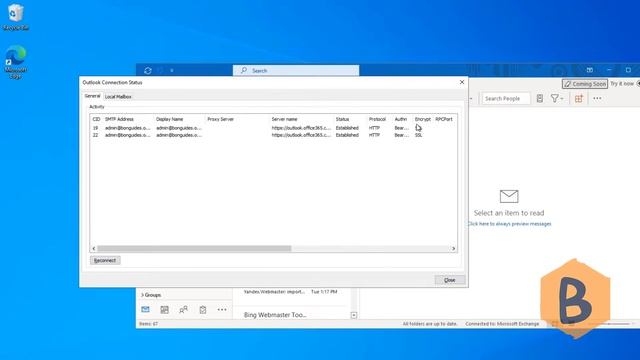Click the right arrow of the horizontal scrollbar
The image size is (640, 360).
pyautogui.click(x=453, y=248)
